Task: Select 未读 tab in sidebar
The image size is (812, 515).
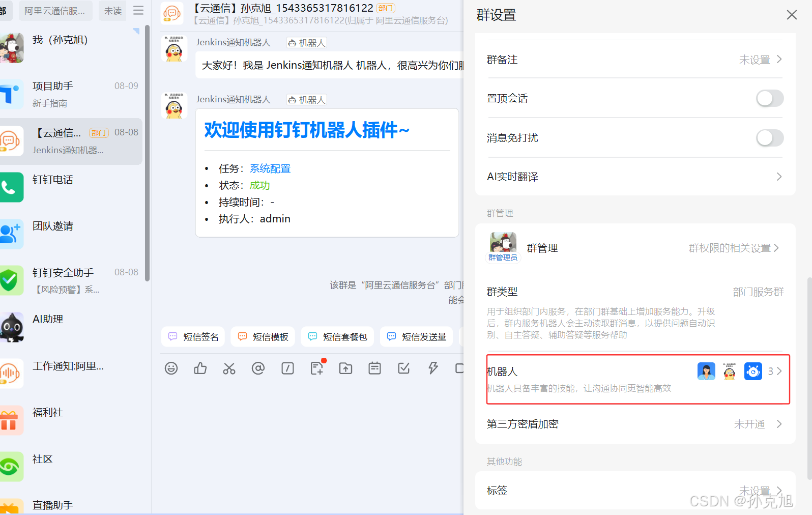Action: coord(113,11)
